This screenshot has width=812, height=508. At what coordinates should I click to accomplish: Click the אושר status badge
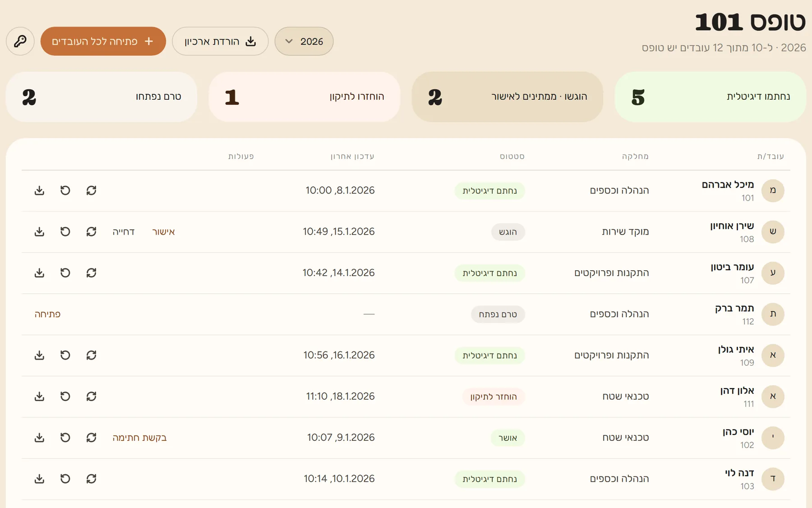pos(508,438)
